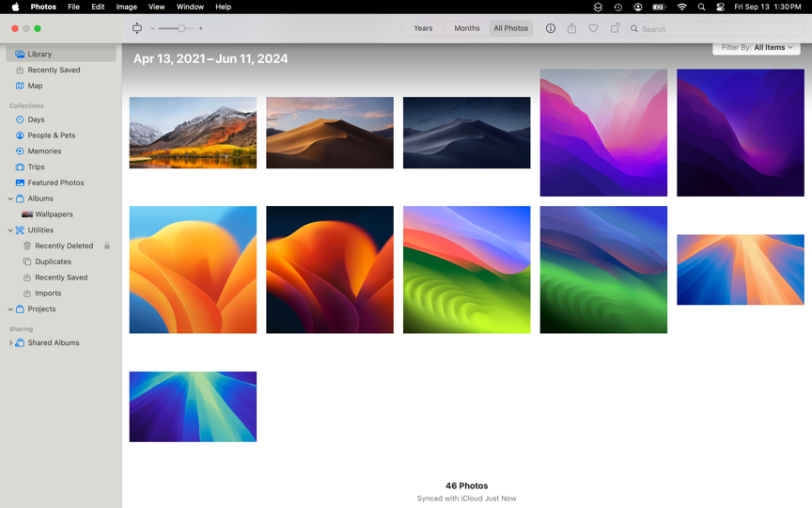Click the date and time in menu bar

click(x=768, y=7)
